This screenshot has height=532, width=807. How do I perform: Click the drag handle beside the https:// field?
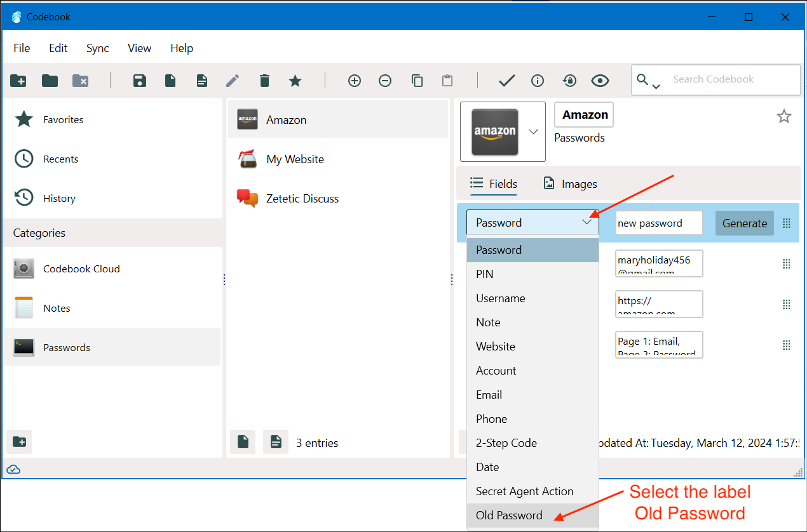tap(787, 304)
